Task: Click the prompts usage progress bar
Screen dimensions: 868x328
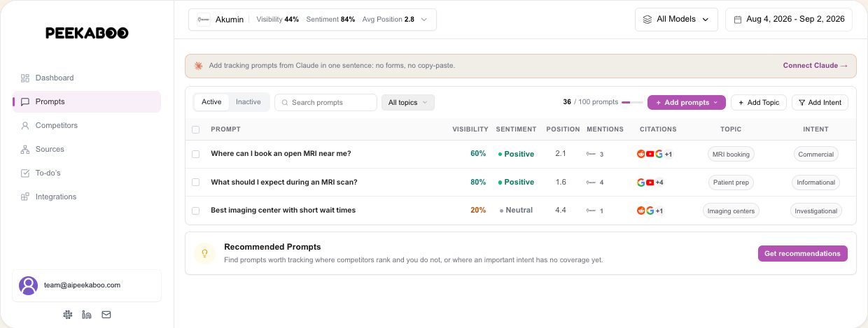Action: coord(632,103)
